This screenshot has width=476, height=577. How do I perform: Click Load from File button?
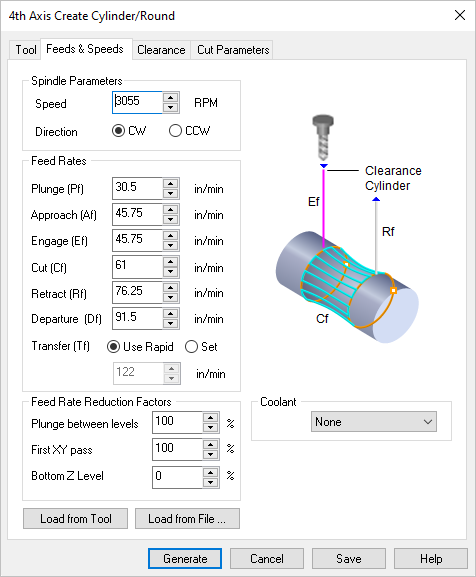187,519
